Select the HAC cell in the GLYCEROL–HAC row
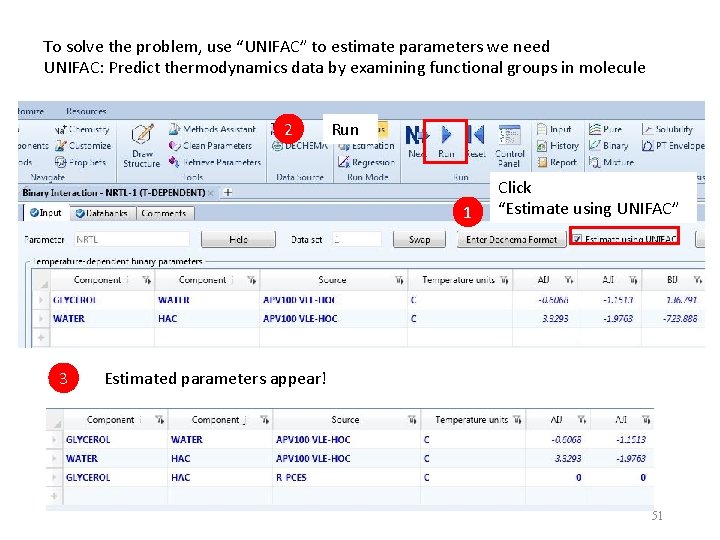720x540 pixels. coord(220,478)
